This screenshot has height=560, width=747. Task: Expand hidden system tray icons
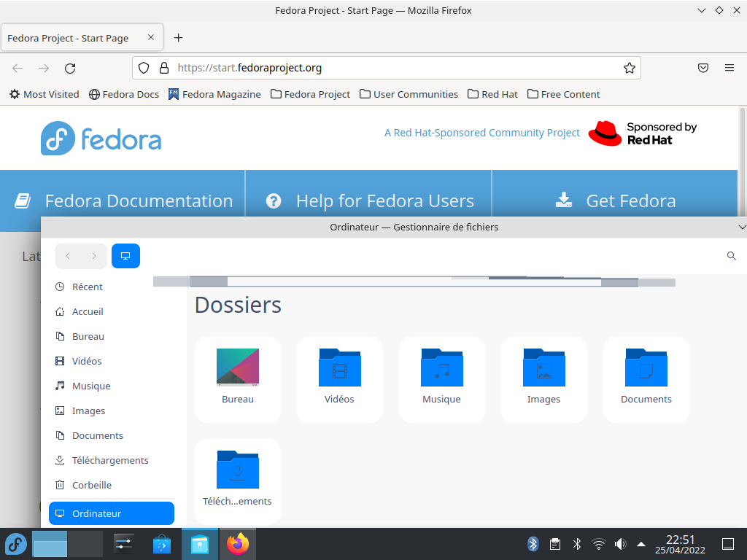[641, 544]
